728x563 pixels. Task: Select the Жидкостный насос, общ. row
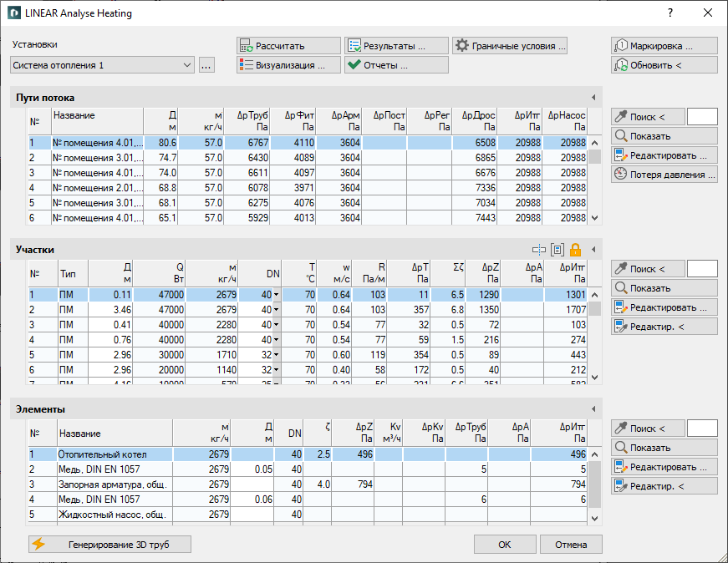[x=308, y=515]
